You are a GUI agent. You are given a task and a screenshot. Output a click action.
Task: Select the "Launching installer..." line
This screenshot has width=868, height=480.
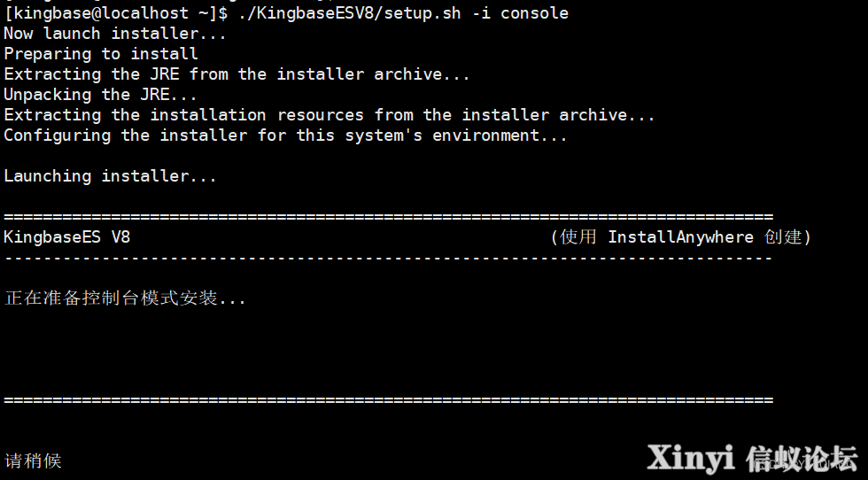pos(110,176)
